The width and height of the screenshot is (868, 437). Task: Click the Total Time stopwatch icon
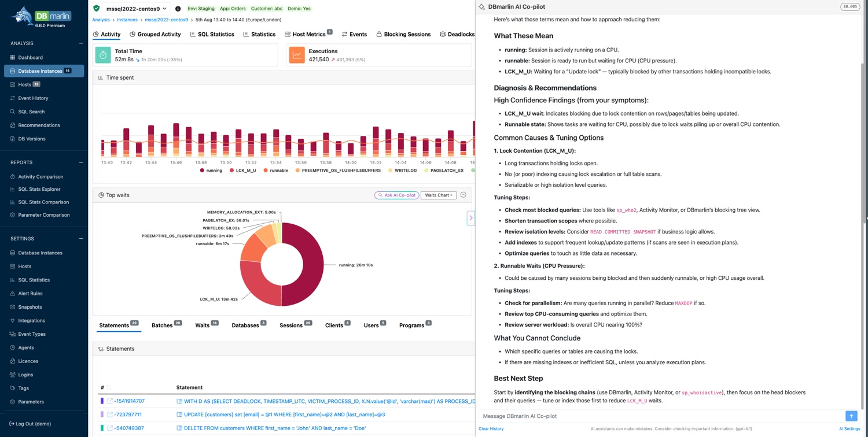click(103, 55)
